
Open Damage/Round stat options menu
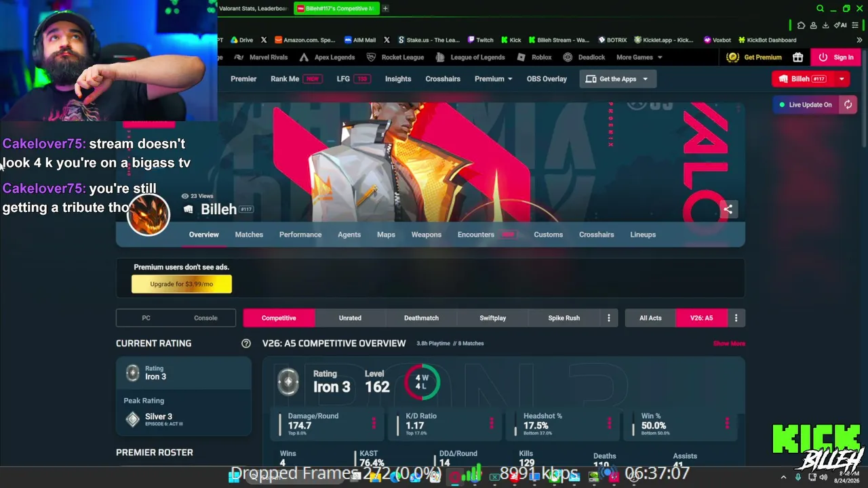point(374,424)
